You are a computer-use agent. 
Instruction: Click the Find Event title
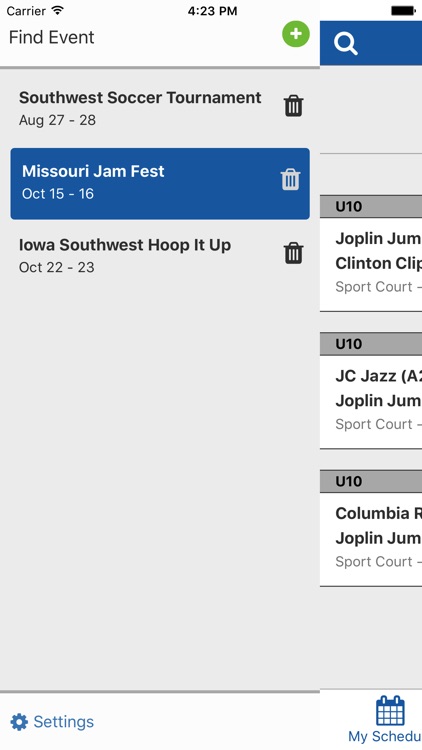tap(52, 37)
